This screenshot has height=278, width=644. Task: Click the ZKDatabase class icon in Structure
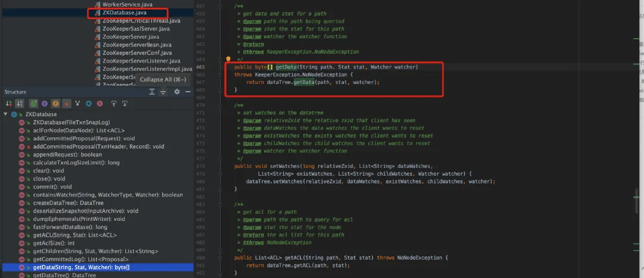click(14, 114)
